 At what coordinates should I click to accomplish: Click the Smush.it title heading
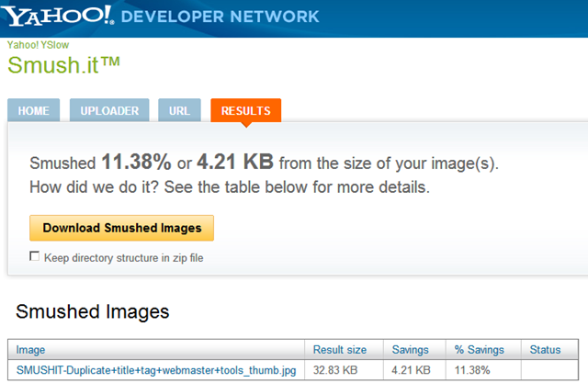click(63, 65)
